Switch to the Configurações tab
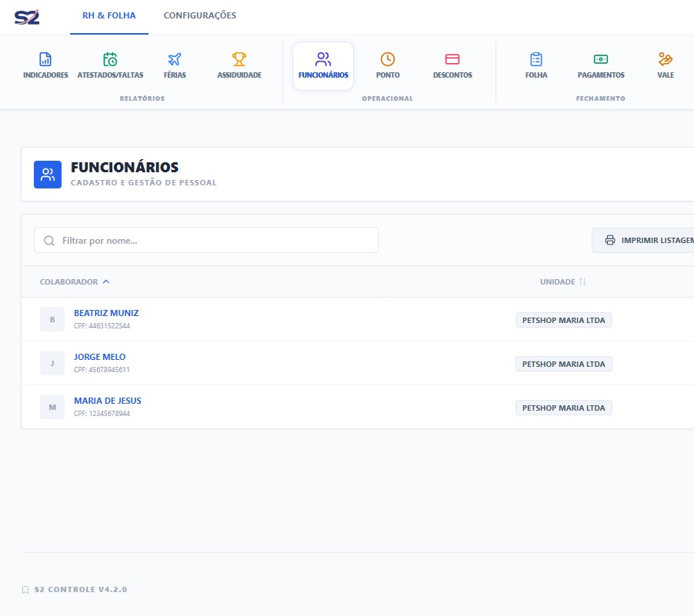The height and width of the screenshot is (616, 694). pyautogui.click(x=200, y=16)
